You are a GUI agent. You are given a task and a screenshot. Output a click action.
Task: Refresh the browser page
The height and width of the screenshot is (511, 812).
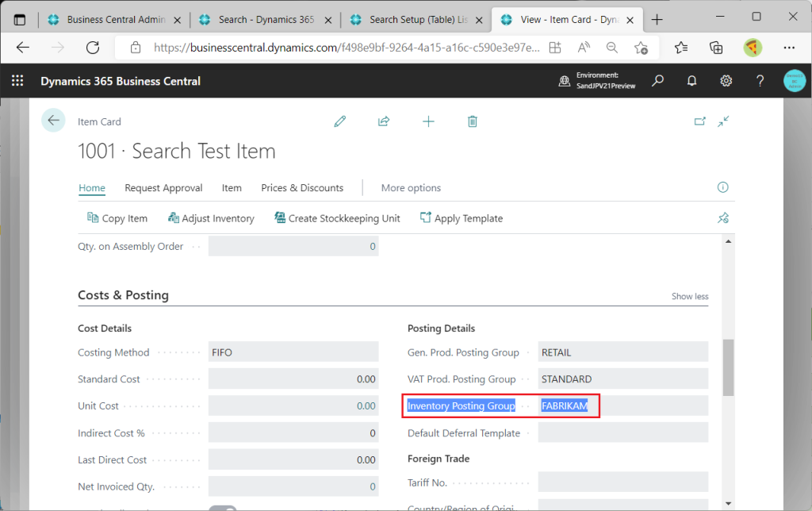pyautogui.click(x=93, y=48)
